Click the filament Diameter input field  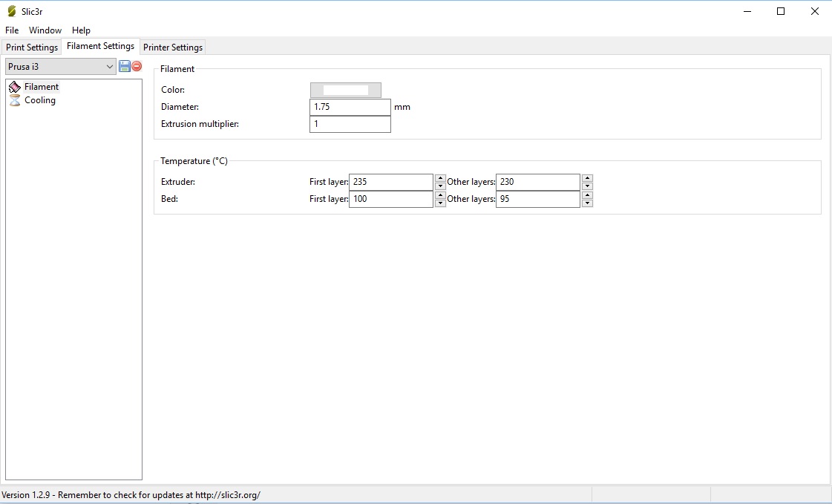click(350, 107)
